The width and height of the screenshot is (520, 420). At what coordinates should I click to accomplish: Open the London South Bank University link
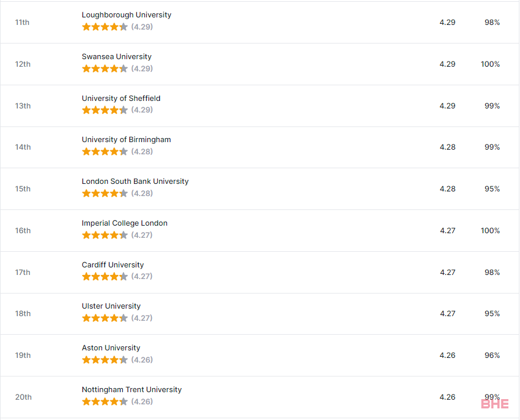135,182
